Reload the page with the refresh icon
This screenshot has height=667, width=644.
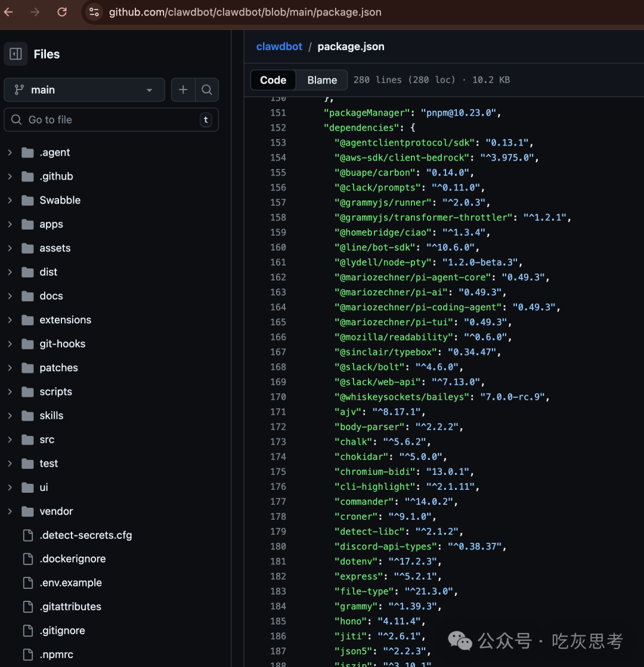pos(61,11)
